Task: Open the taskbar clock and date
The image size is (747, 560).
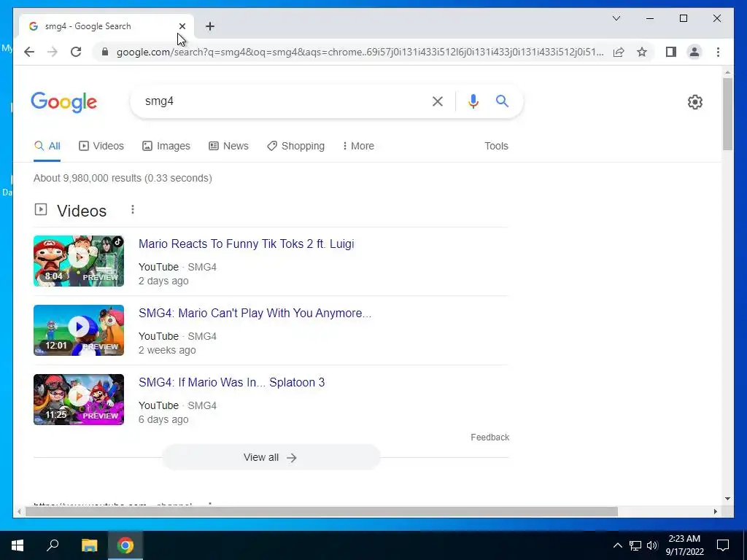Action: (684, 545)
